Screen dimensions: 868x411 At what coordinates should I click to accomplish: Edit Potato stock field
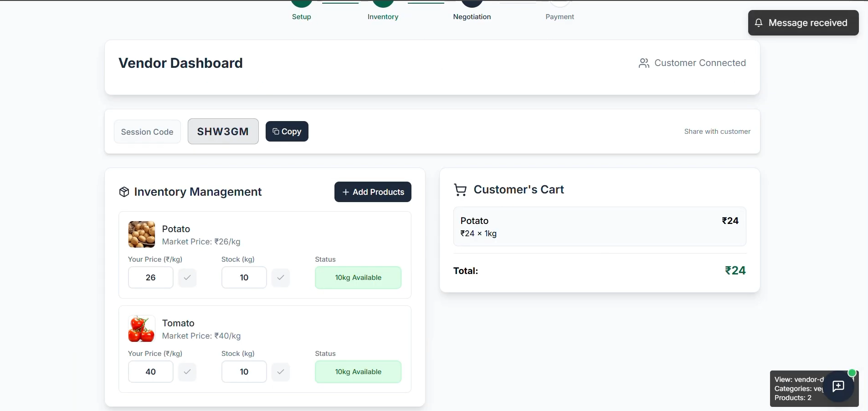[244, 278]
